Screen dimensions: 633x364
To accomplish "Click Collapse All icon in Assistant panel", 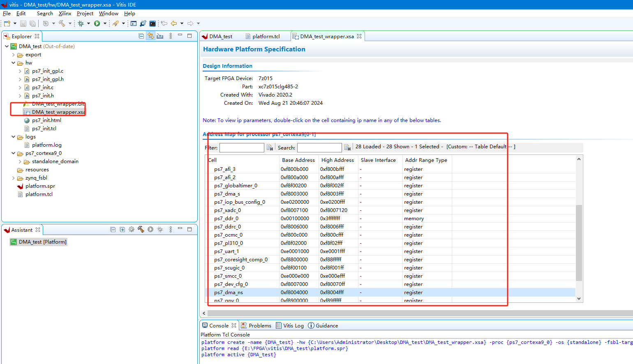I will point(113,230).
